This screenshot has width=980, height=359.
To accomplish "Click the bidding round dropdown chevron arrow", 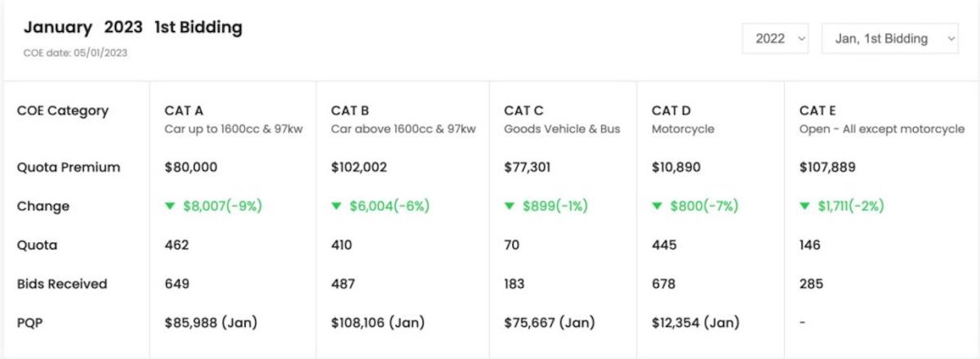I will [x=950, y=38].
